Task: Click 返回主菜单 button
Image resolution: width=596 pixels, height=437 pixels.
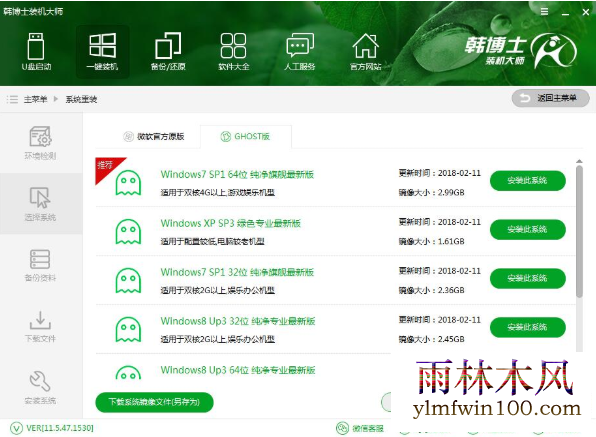Action: click(550, 98)
